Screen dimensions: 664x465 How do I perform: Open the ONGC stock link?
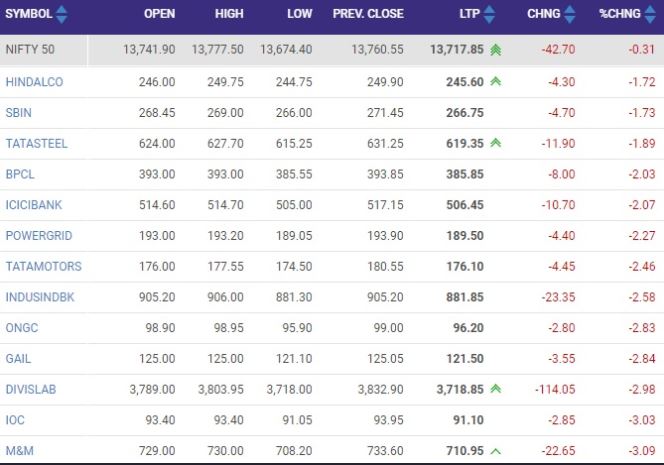(21, 326)
